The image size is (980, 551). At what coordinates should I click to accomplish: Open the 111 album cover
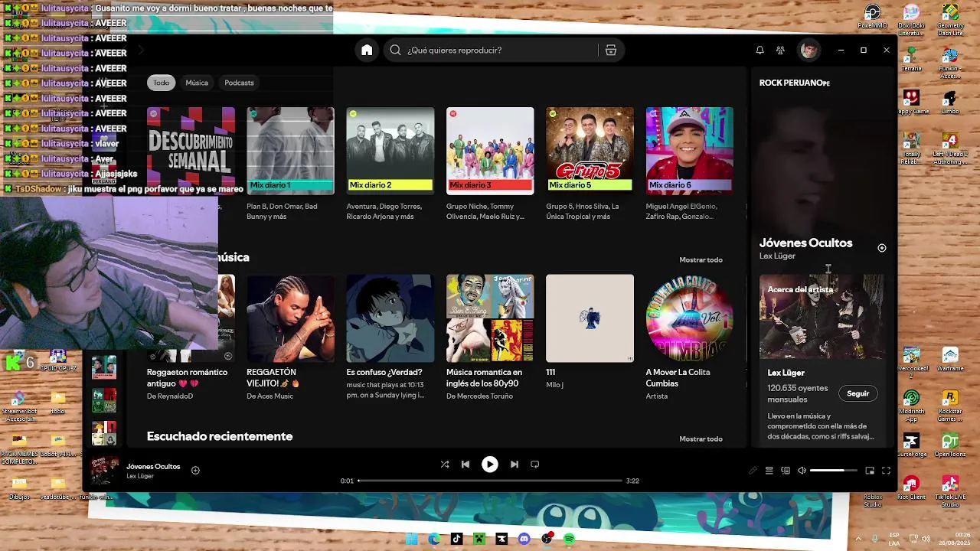pyautogui.click(x=590, y=318)
